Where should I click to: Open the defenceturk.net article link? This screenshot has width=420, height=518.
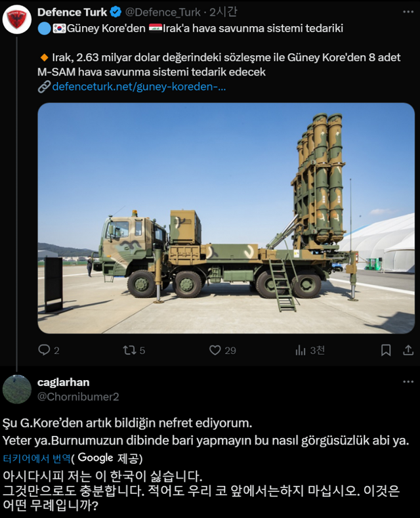click(x=139, y=87)
